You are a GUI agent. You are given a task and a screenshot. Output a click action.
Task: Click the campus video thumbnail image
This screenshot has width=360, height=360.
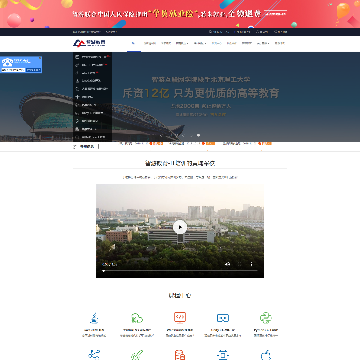180,231
